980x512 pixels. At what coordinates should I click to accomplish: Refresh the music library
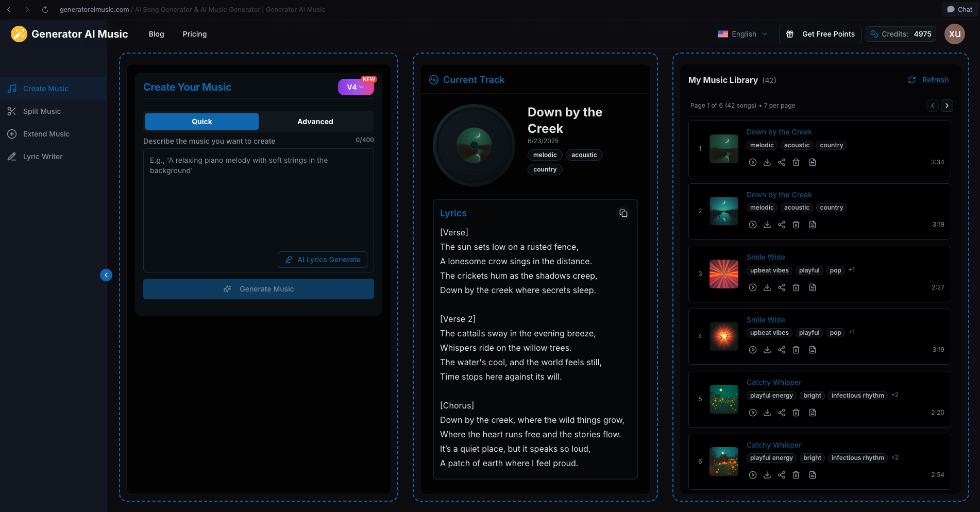tap(929, 80)
